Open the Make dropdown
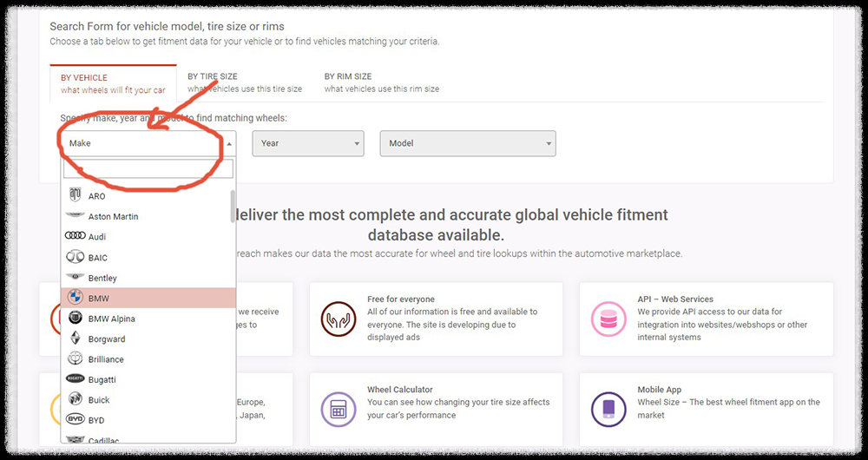 coord(148,143)
